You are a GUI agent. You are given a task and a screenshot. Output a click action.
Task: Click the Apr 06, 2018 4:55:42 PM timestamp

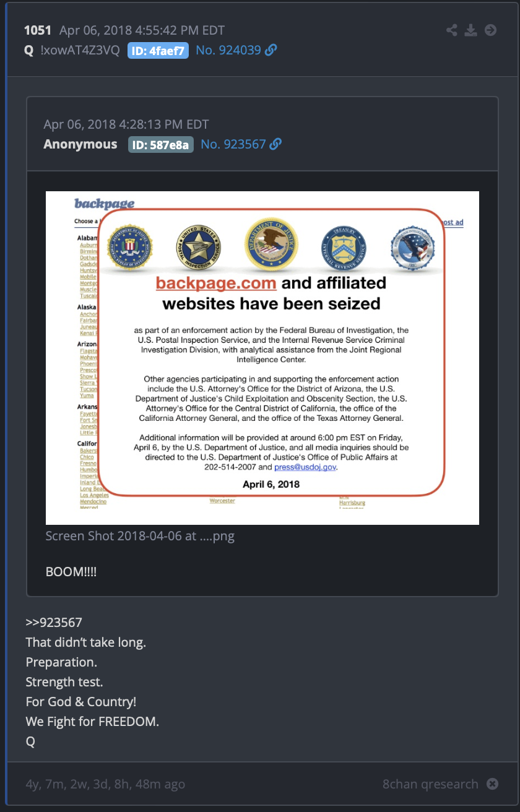[142, 30]
